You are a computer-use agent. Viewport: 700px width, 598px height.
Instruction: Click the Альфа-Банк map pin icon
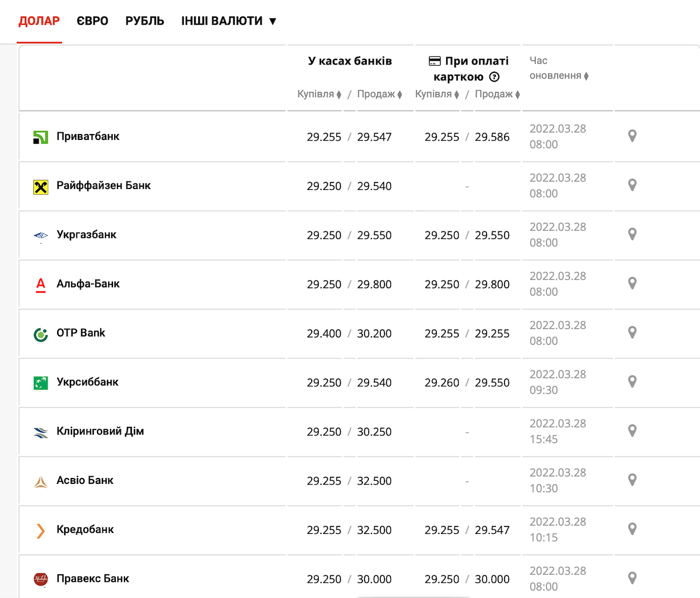point(632,283)
